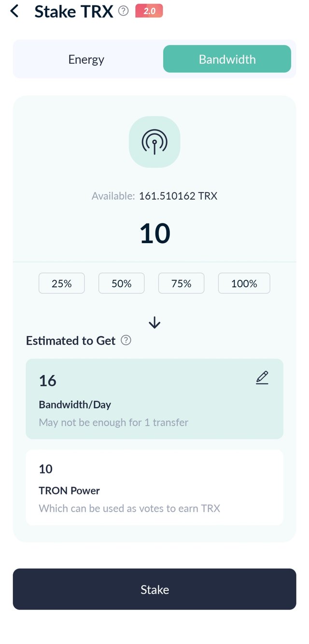Image resolution: width=309 pixels, height=644 pixels.
Task: Select the 75% amount option
Action: click(181, 283)
